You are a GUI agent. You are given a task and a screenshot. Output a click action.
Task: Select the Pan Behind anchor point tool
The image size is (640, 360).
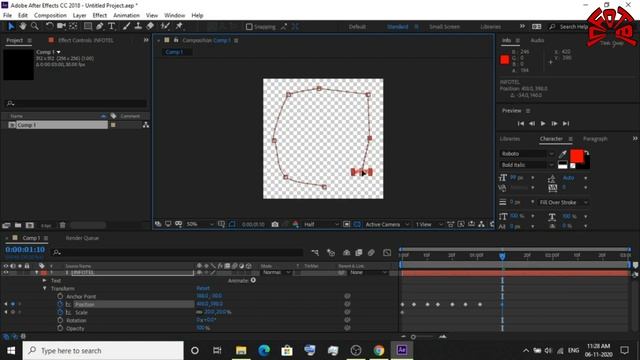pyautogui.click(x=73, y=26)
